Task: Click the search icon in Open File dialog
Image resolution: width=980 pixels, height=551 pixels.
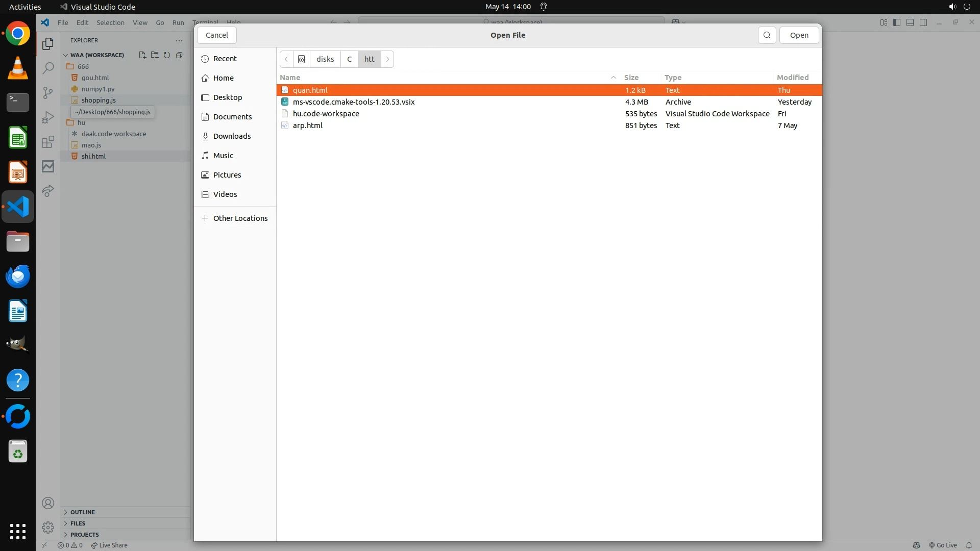Action: [767, 35]
